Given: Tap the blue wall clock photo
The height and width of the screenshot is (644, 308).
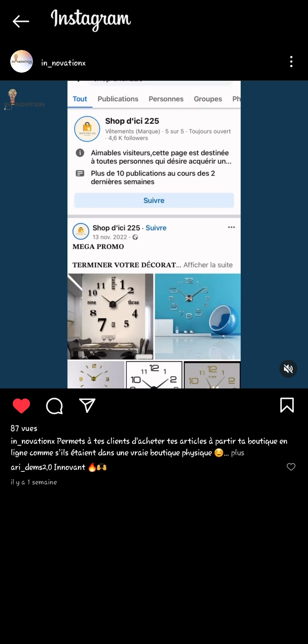Looking at the screenshot, I should 198,316.
